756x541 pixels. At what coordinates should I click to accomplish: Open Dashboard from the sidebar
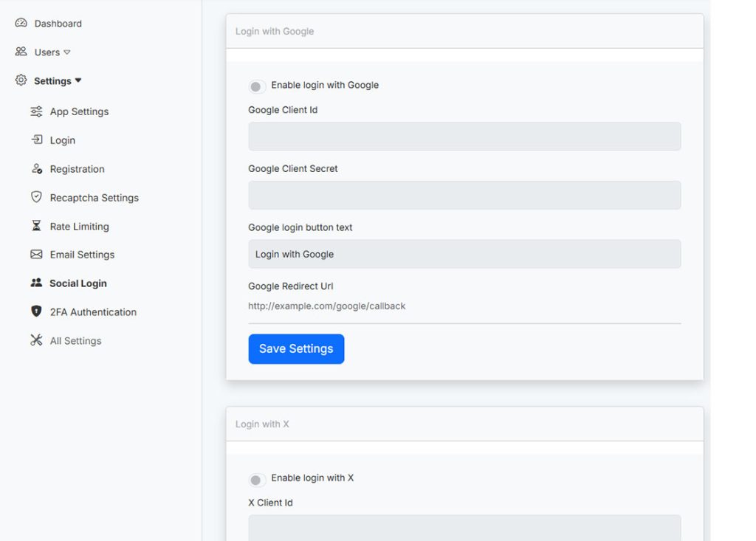point(58,23)
